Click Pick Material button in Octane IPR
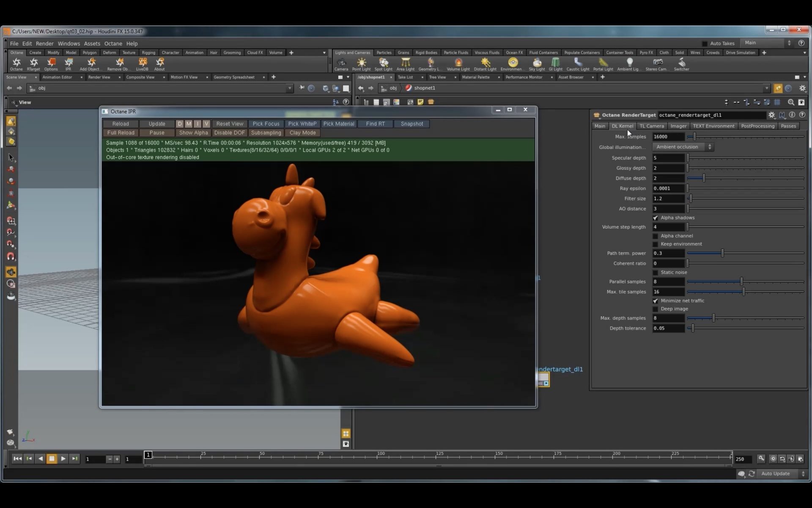 pos(338,124)
